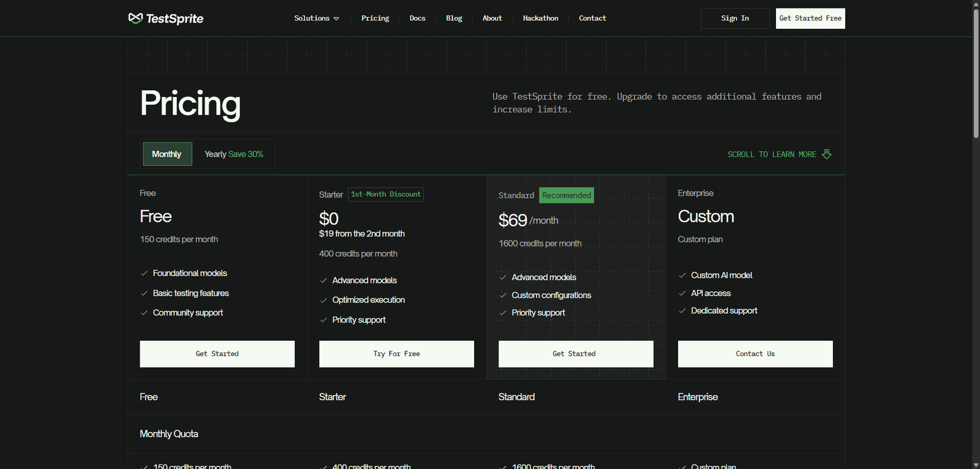The height and width of the screenshot is (469, 980).
Task: Switch billing to Yearly Save 30%
Action: (x=233, y=154)
